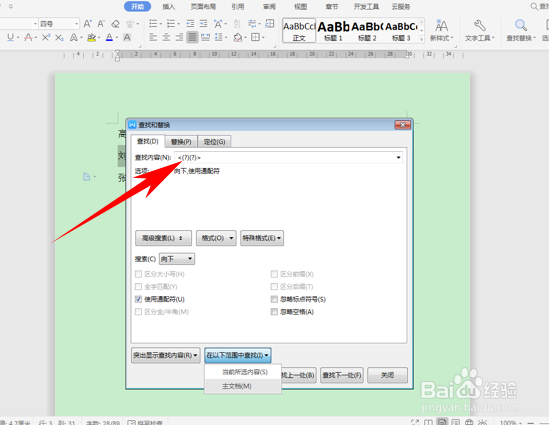
Task: Apply the Heading 2 (标题 2) style
Action: pyautogui.click(x=367, y=30)
